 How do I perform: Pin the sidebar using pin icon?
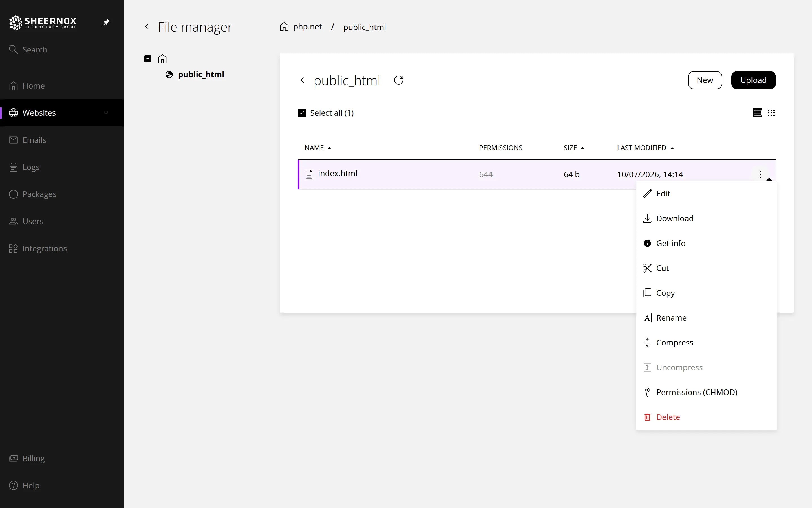click(106, 23)
